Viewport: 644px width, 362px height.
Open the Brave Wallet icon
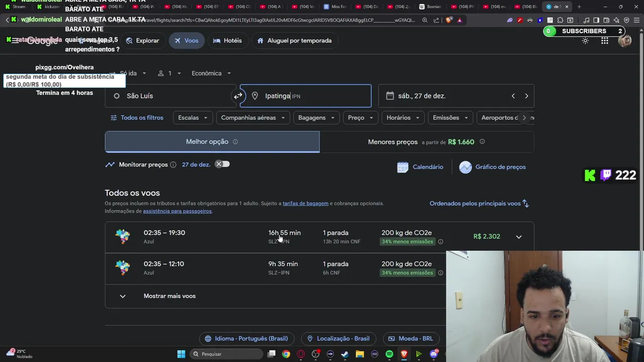pyautogui.click(x=606, y=20)
